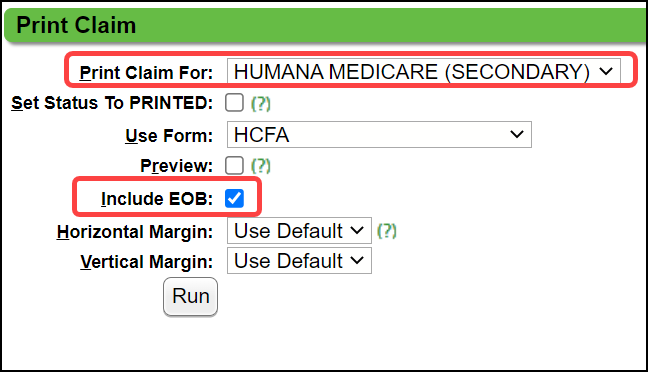Uncheck the Include EOB checkbox
This screenshot has width=648, height=372.
(x=234, y=198)
